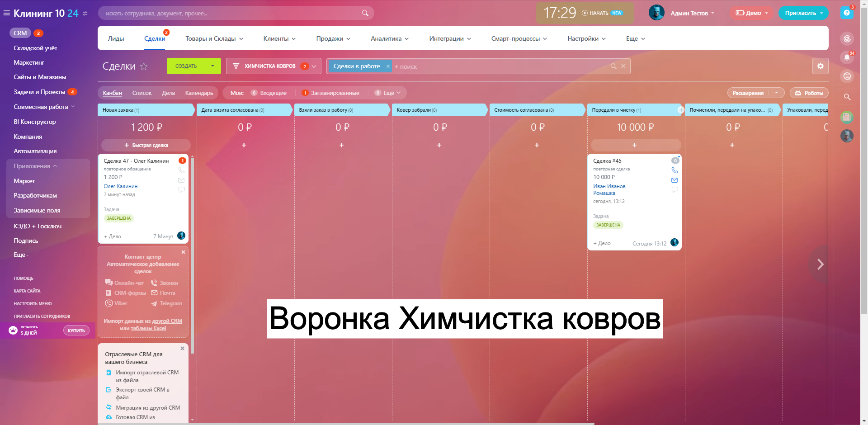The height and width of the screenshot is (425, 868).
Task: Add deal in Дата визита согласована column
Action: [x=244, y=145]
